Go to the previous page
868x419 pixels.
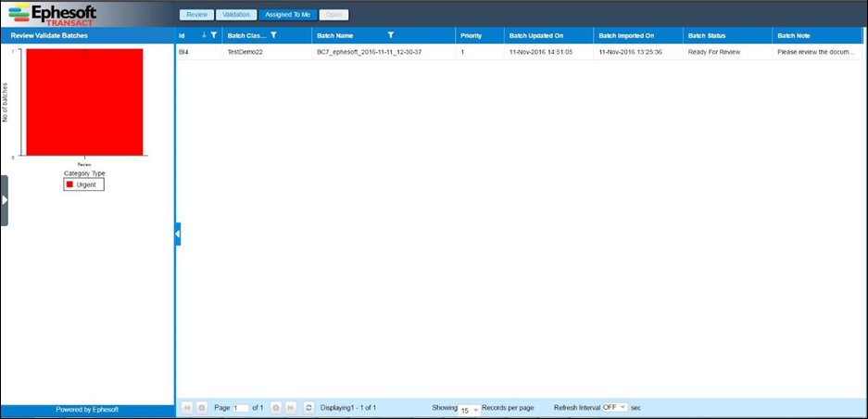click(x=202, y=408)
